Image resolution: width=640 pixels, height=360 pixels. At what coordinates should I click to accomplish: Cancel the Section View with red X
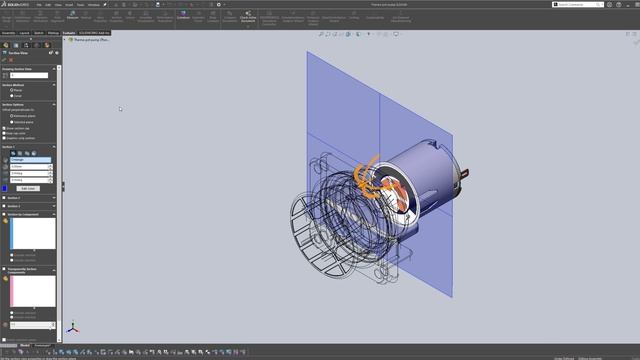(11, 60)
